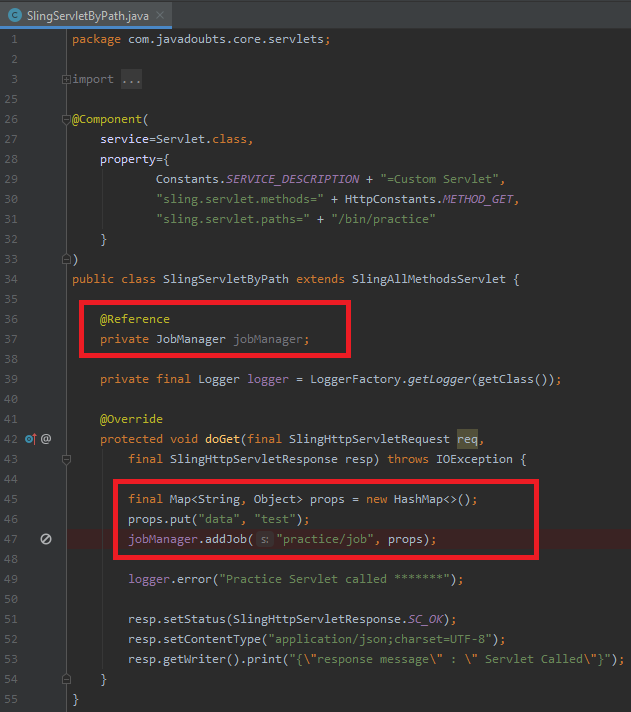631x712 pixels.
Task: Click IOException on line 43
Action: pyautogui.click(x=474, y=459)
